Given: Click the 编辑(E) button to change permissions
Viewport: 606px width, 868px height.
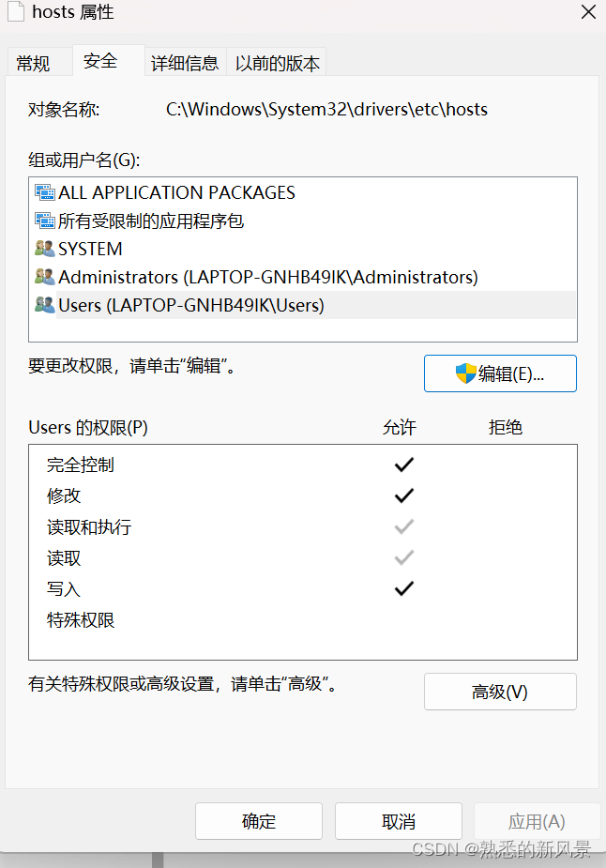Looking at the screenshot, I should point(500,373).
